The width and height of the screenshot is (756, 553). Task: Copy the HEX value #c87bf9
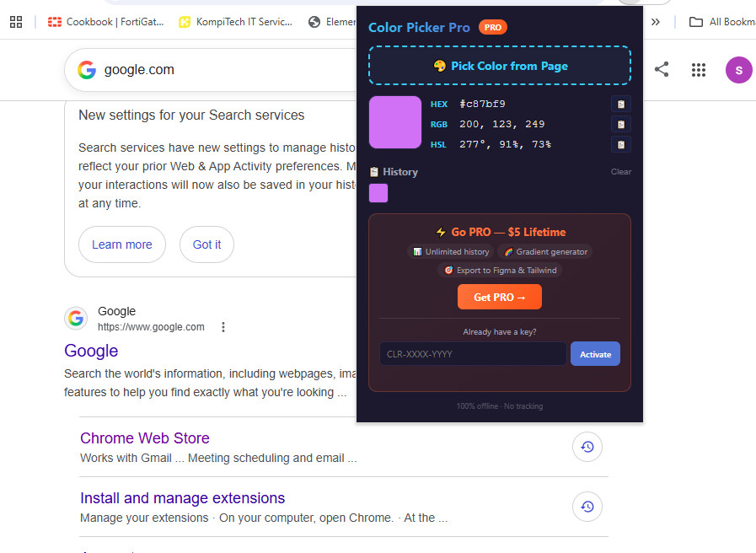[x=621, y=105]
